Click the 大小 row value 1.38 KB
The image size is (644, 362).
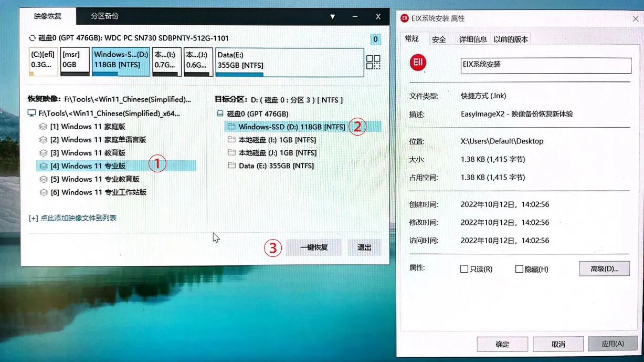point(493,159)
